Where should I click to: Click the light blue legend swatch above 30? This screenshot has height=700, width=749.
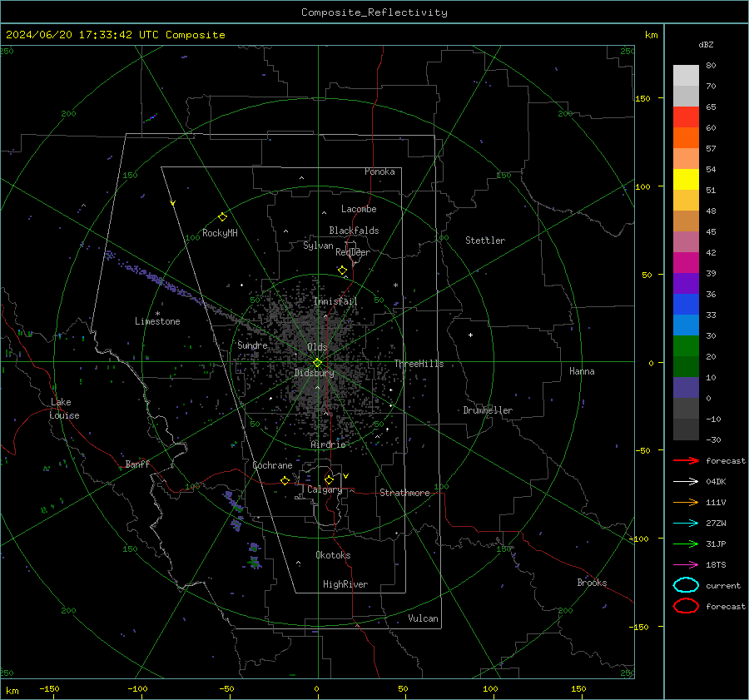(686, 325)
